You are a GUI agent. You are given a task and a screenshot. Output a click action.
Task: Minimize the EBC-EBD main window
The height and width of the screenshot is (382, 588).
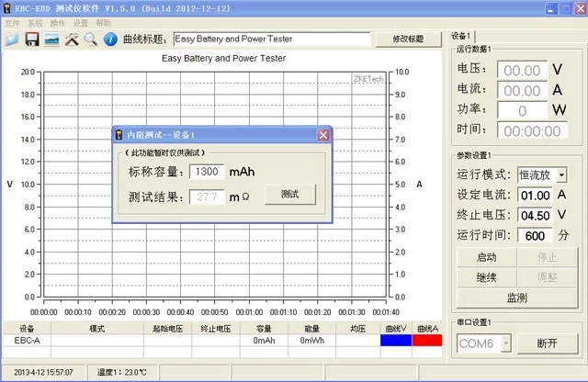pos(550,9)
